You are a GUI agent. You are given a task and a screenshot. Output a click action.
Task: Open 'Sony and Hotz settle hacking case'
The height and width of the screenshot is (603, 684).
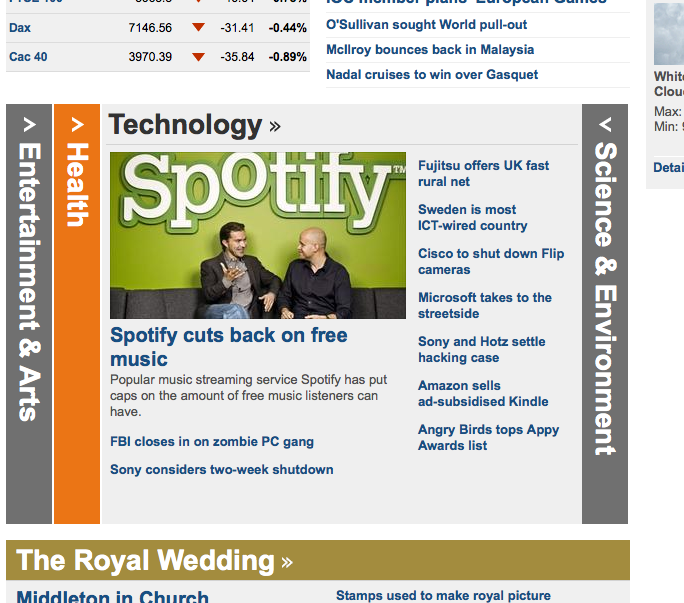click(x=482, y=349)
